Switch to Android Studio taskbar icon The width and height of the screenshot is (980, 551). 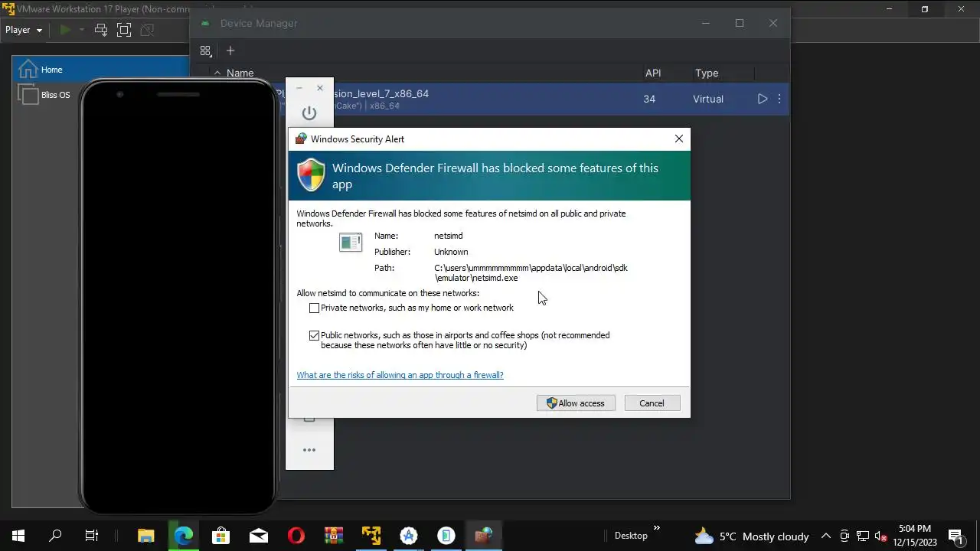point(409,536)
